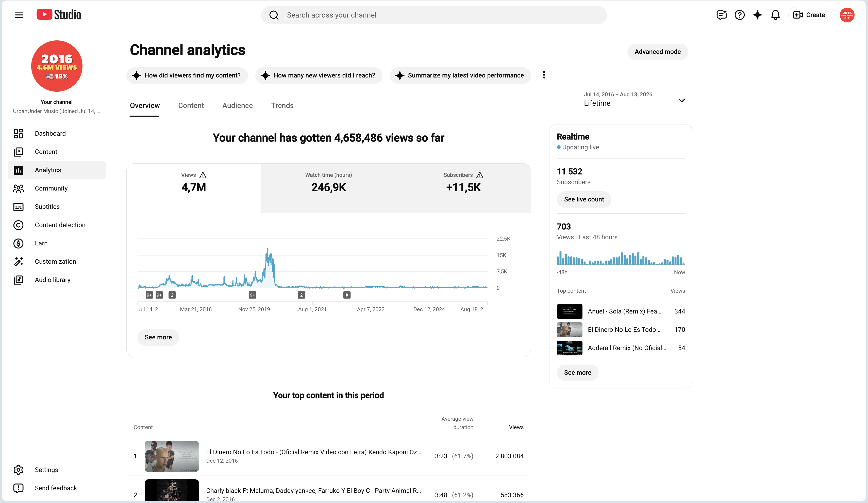This screenshot has width=868, height=503.
Task: Open the account avatar menu
Action: pyautogui.click(x=847, y=15)
